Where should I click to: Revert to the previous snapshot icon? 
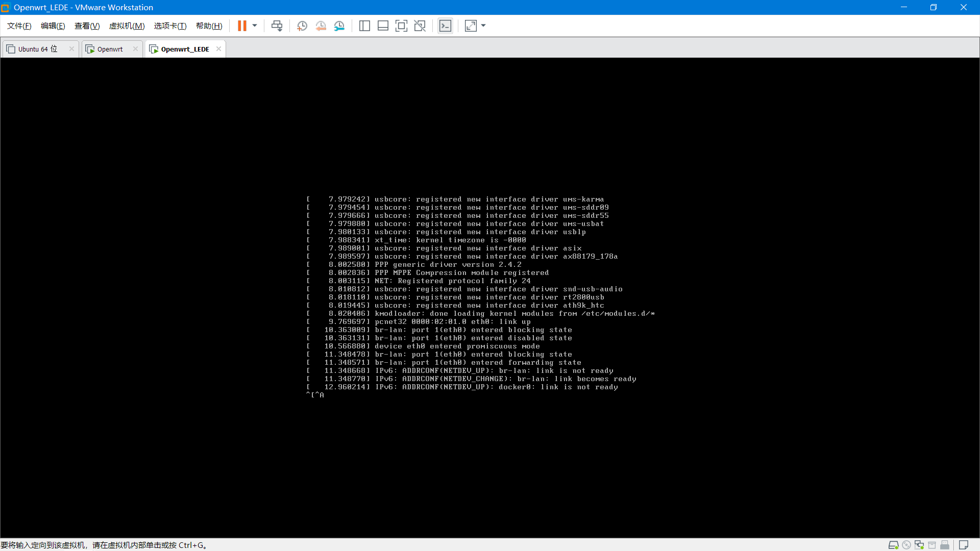coord(321,26)
